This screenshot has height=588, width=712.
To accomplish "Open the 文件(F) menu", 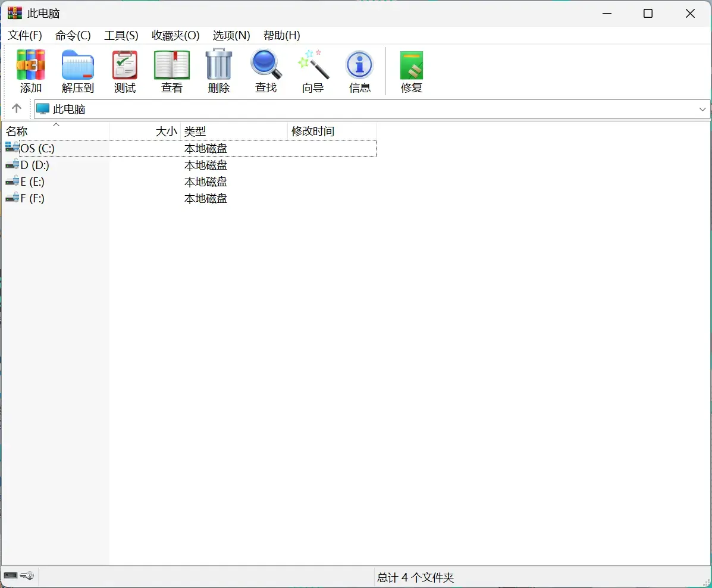I will pyautogui.click(x=25, y=36).
